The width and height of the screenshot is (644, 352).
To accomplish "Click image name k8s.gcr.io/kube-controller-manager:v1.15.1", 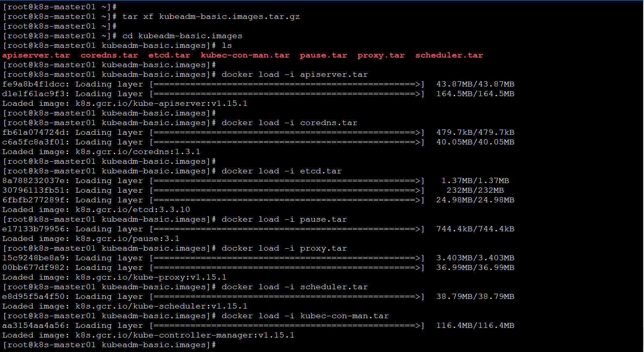I will pos(185,335).
